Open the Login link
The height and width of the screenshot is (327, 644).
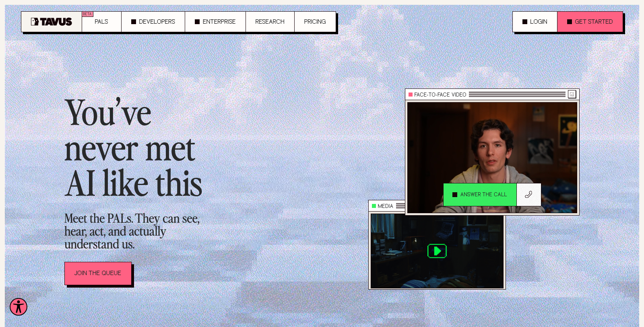pos(535,22)
